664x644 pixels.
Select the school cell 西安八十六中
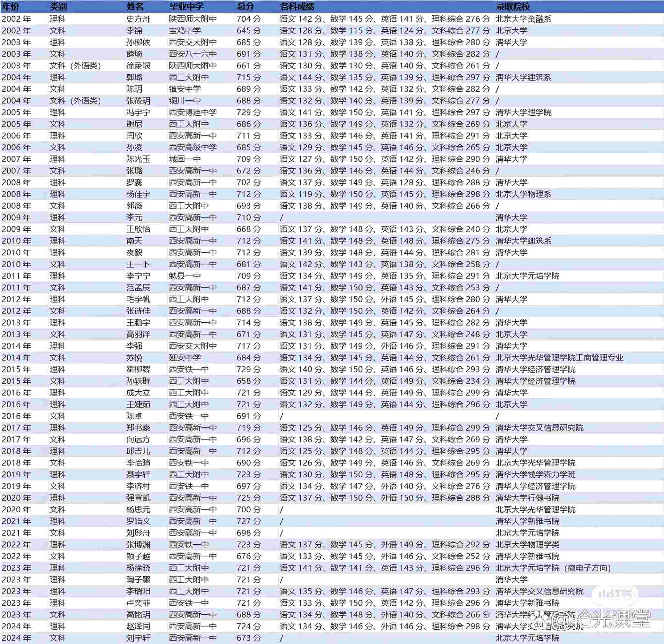[x=193, y=54]
